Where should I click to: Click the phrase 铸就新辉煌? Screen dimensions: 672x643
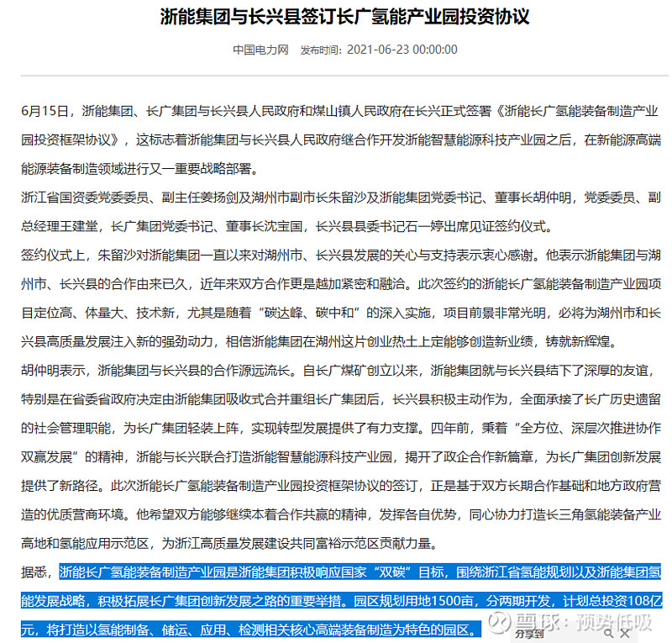(578, 341)
